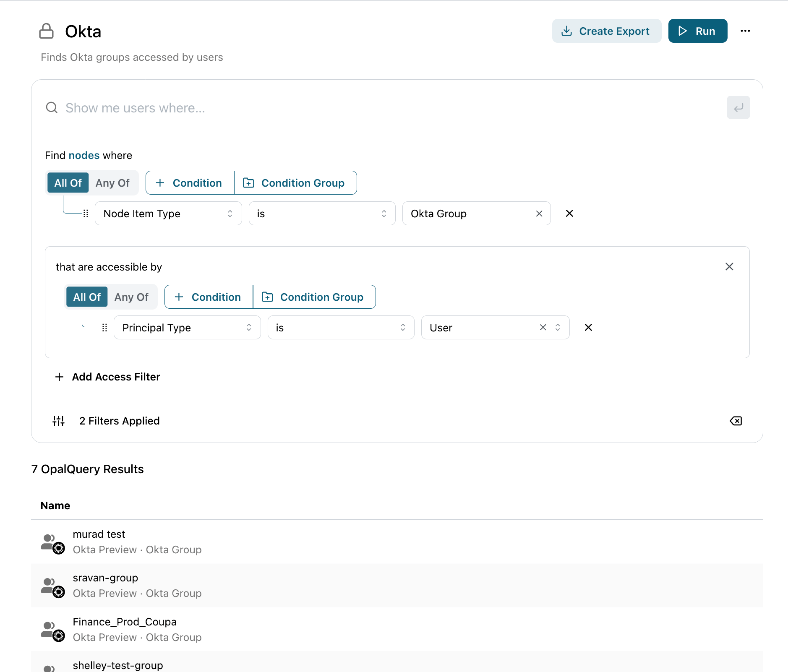Image resolution: width=788 pixels, height=672 pixels.
Task: Click the lock icon beside Okta title
Action: tap(46, 31)
